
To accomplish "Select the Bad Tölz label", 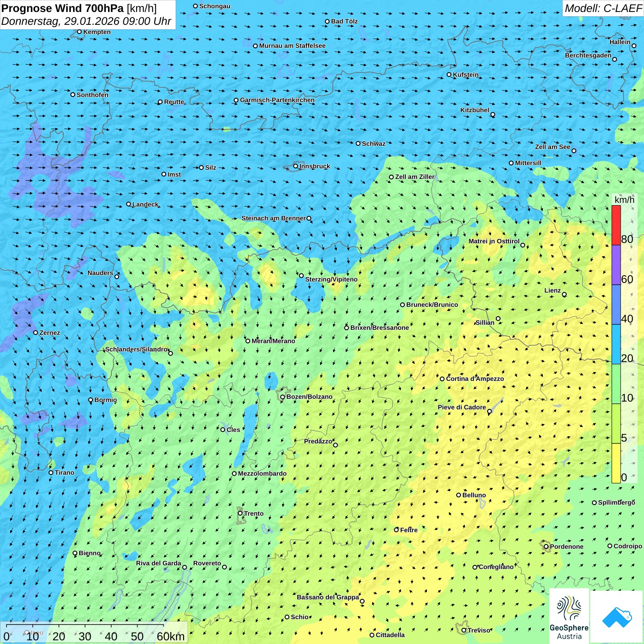I will tap(344, 21).
